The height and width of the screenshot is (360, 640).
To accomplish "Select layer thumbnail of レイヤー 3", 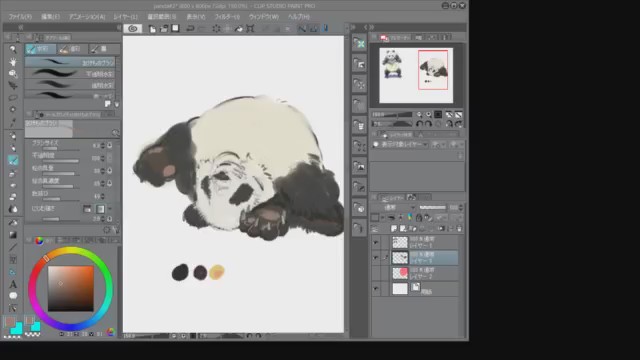I will 400,258.
